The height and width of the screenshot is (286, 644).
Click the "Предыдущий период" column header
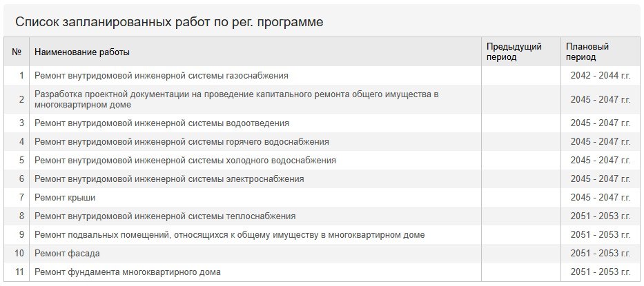[514, 52]
